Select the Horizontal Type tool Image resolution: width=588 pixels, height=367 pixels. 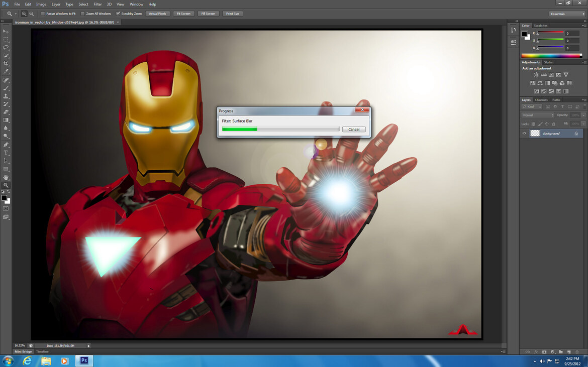tap(6, 153)
